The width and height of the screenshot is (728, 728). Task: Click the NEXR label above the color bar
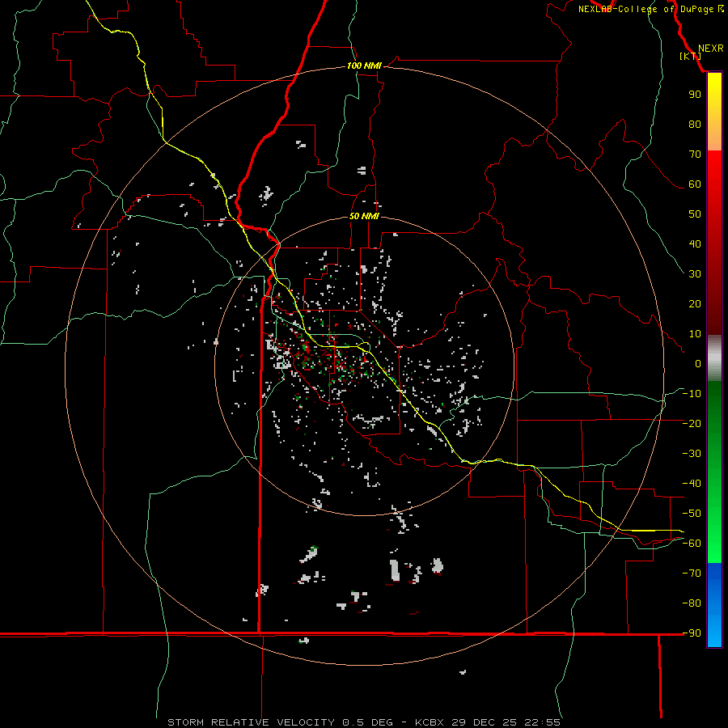pos(710,49)
